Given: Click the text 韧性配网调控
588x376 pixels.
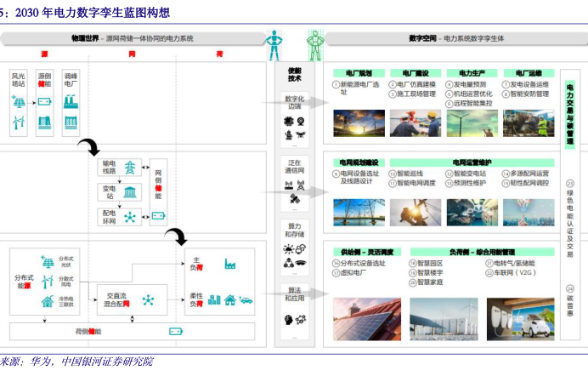Looking at the screenshot, I should click(x=529, y=183).
